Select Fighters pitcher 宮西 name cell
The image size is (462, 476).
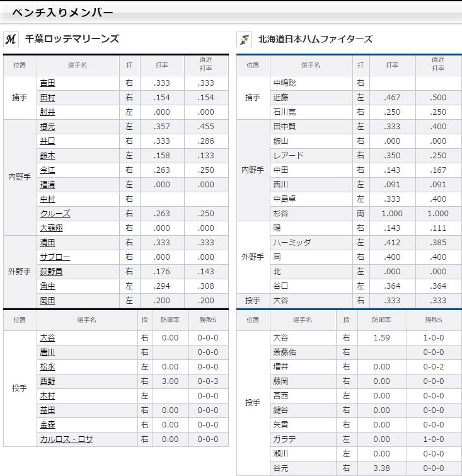(303, 396)
